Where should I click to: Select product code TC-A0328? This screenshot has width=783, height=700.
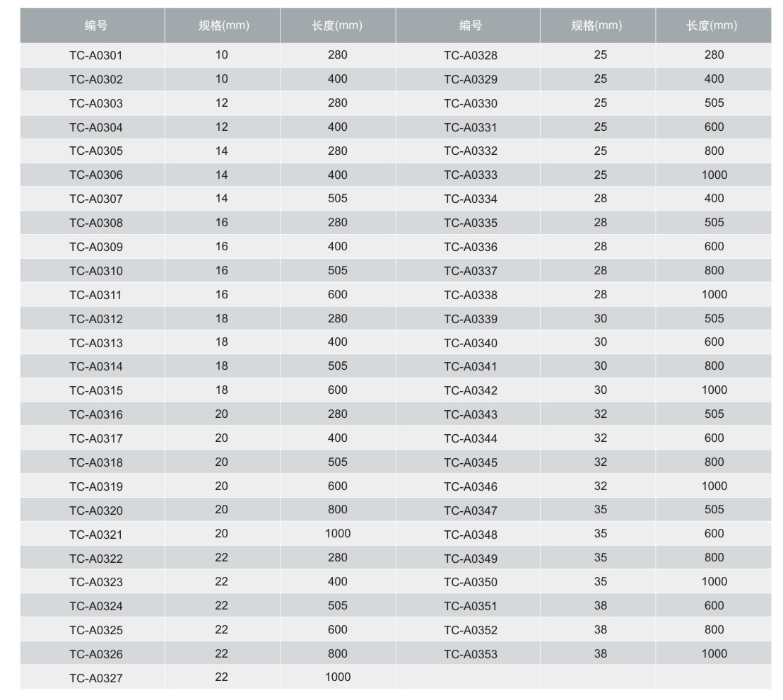point(470,56)
